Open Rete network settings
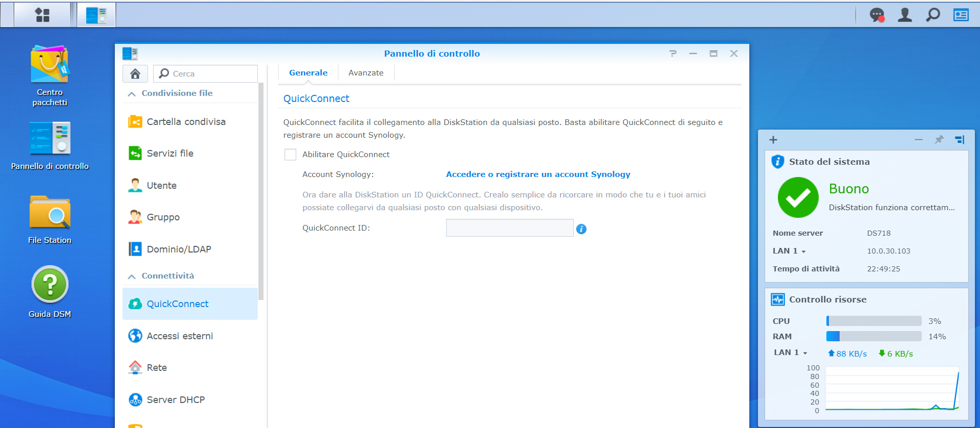The height and width of the screenshot is (428, 980). (x=190, y=368)
